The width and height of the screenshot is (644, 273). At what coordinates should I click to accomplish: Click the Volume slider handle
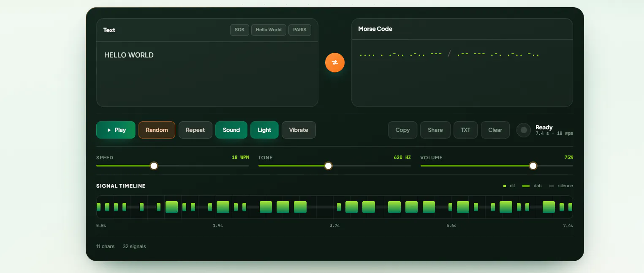[x=533, y=166]
